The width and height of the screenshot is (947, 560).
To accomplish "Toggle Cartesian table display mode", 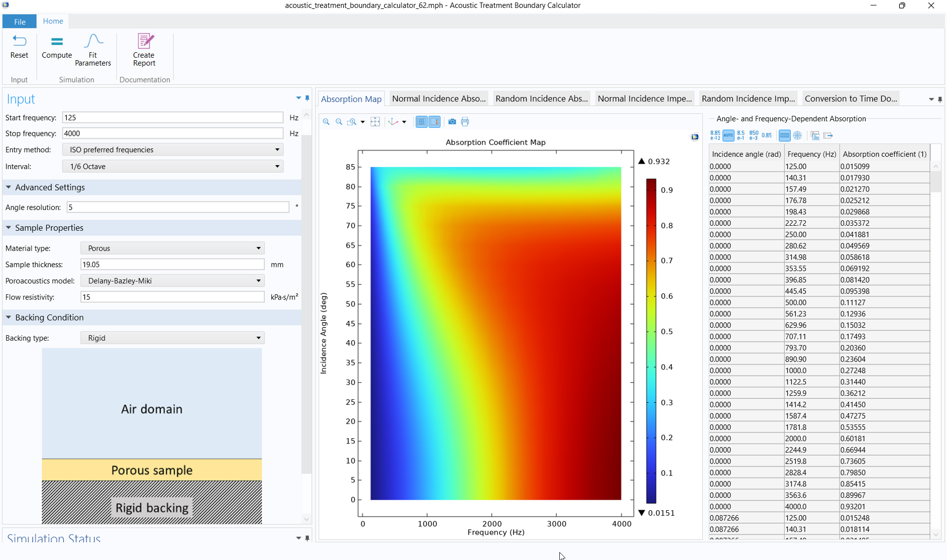I will coord(784,135).
